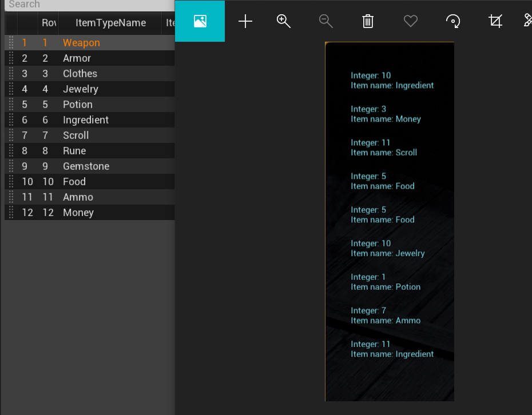Select the Scroll row in table
The image size is (532, 415).
click(90, 135)
